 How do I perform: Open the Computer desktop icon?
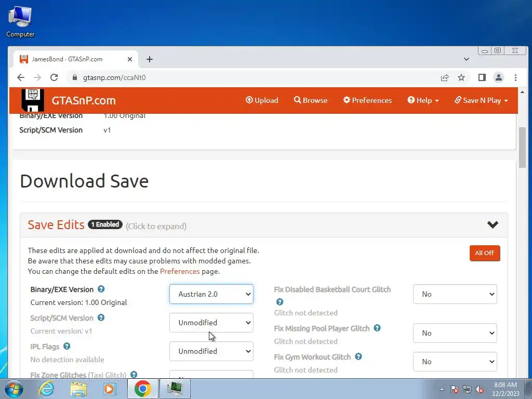click(20, 21)
